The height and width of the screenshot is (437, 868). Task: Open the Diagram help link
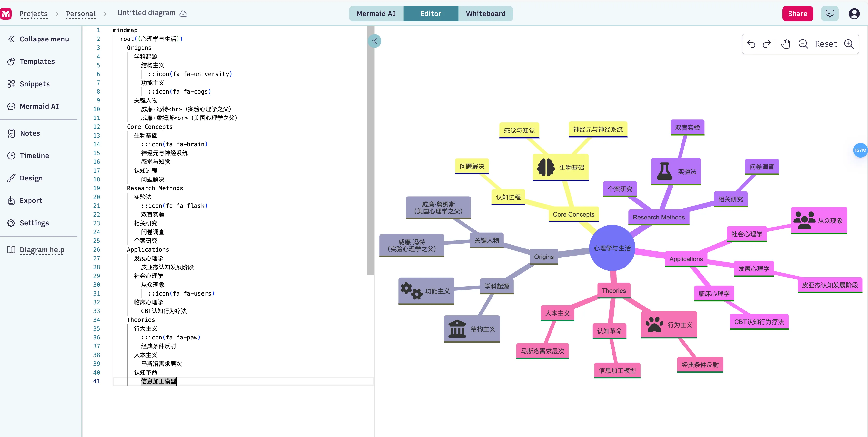42,250
